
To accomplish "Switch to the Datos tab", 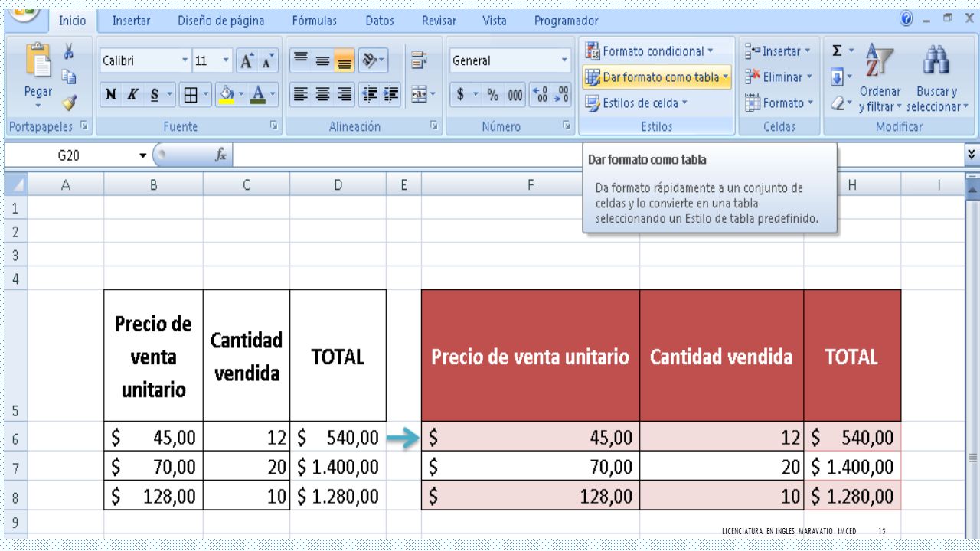I will (x=380, y=21).
